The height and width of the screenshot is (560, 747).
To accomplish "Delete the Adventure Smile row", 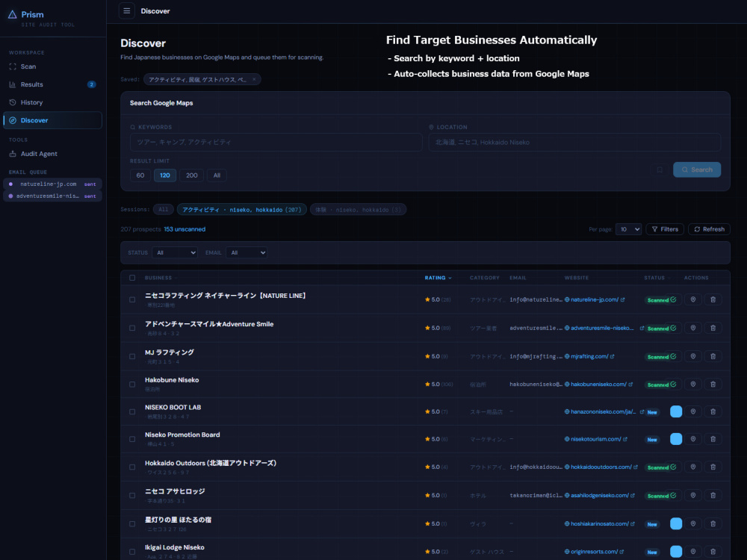I will (713, 328).
